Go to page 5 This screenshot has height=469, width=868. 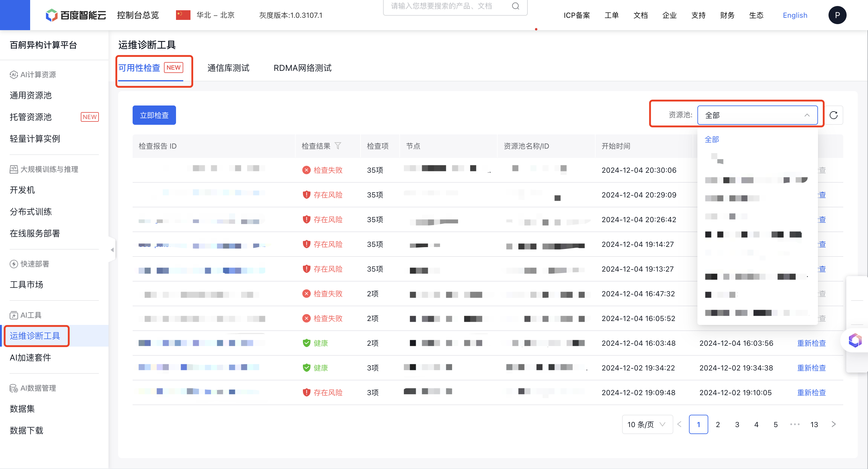775,424
